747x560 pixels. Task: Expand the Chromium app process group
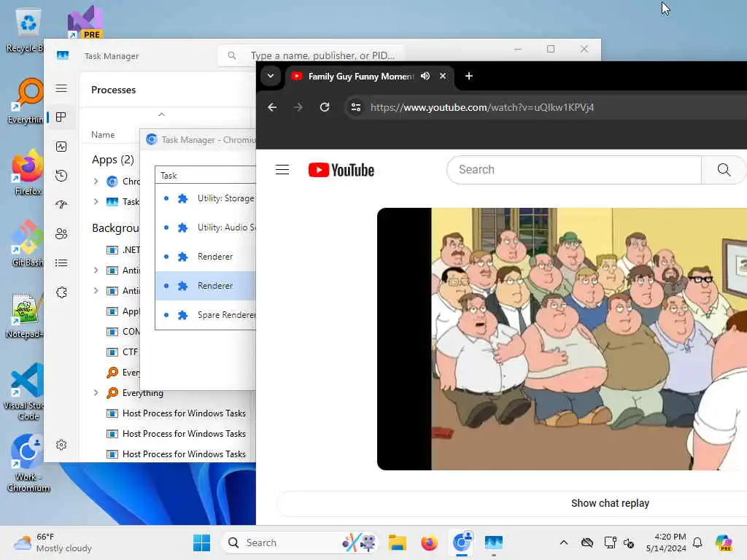tap(96, 182)
